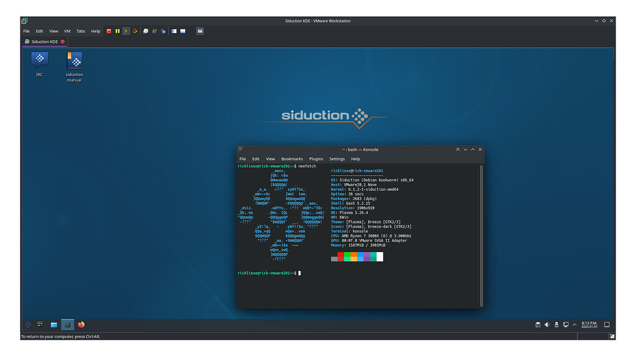The width and height of the screenshot is (636, 364).
Task: Launch Firefox from the taskbar
Action: pyautogui.click(x=82, y=324)
